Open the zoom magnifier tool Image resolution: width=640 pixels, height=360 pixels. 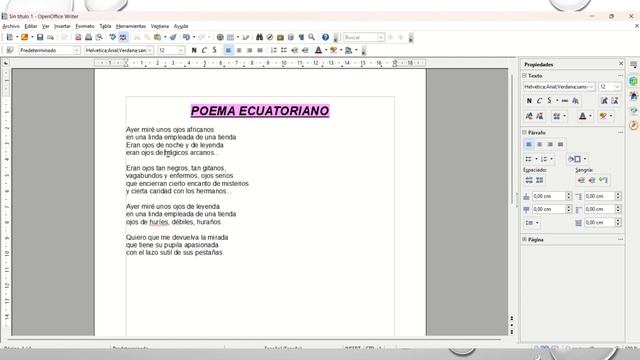pyautogui.click(x=311, y=37)
